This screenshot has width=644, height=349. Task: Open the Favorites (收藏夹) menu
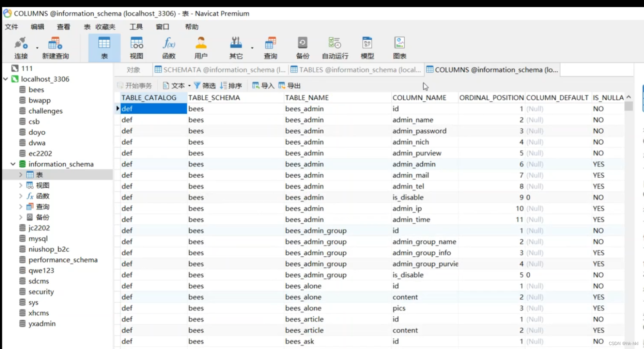(105, 27)
